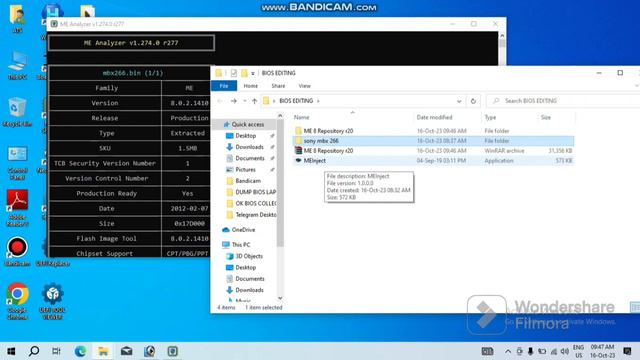The width and height of the screenshot is (640, 360).
Task: Sort files by Name column
Action: tap(302, 117)
